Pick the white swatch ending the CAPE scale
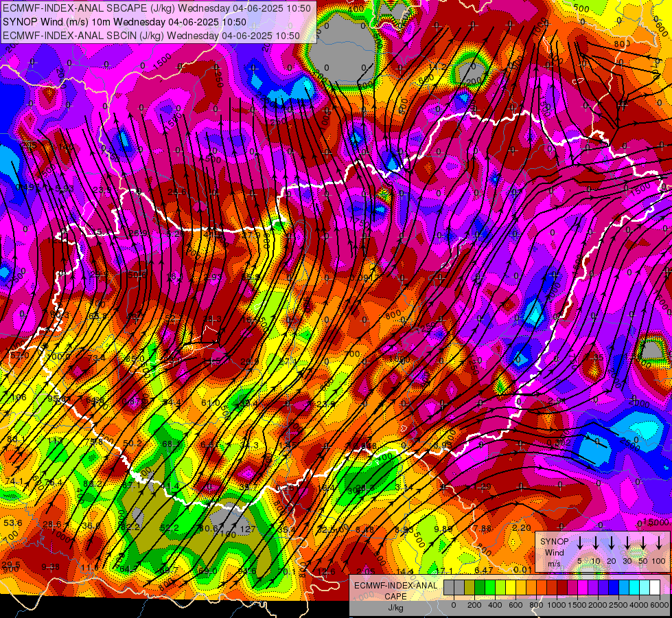672x618 pixels. point(655,588)
